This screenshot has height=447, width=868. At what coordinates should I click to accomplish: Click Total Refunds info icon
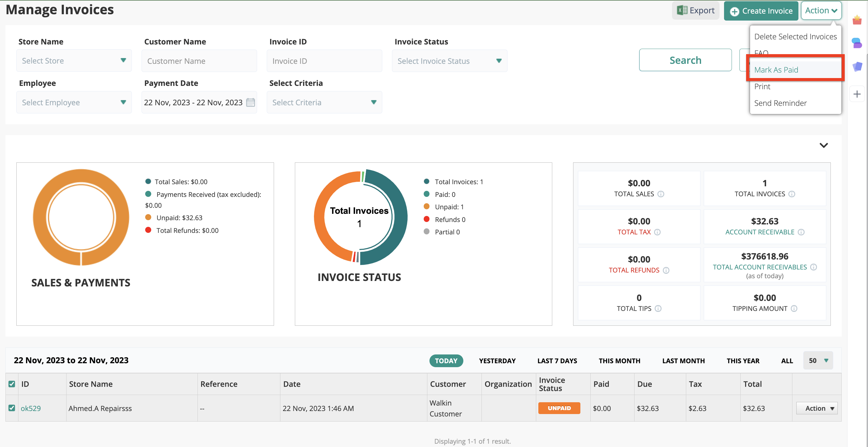[x=666, y=270]
